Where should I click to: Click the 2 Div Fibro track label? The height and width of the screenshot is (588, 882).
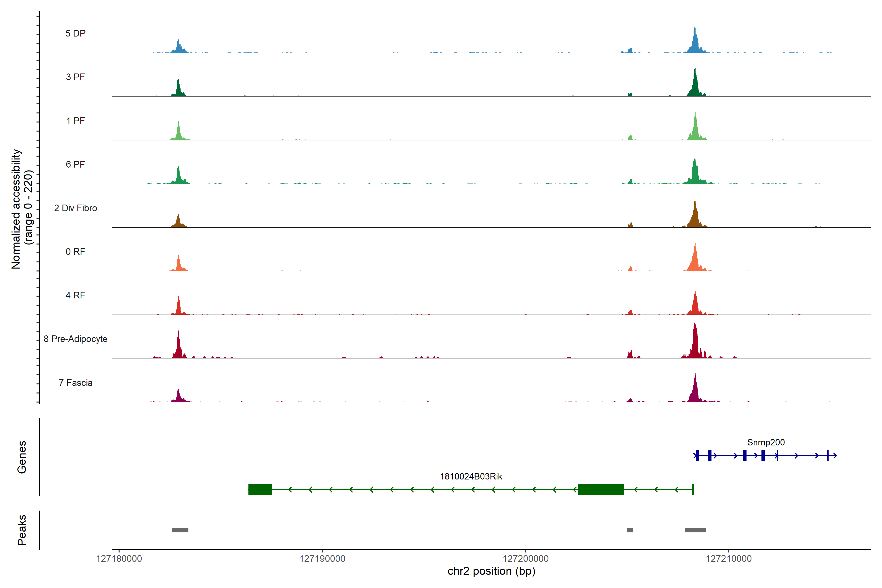point(75,208)
